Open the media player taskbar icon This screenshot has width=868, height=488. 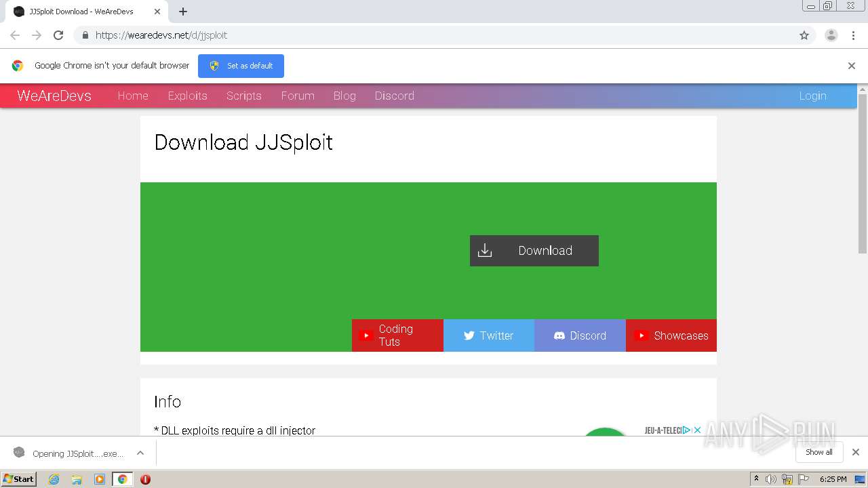coord(100,479)
